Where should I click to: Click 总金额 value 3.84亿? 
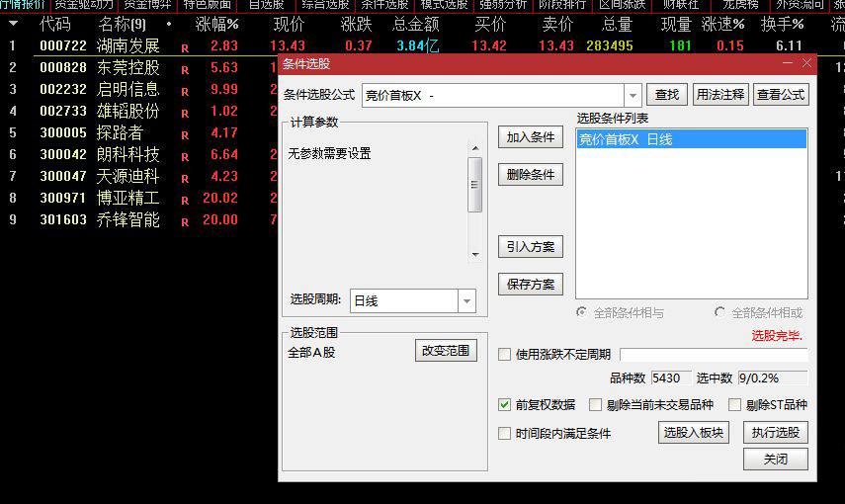tap(418, 45)
